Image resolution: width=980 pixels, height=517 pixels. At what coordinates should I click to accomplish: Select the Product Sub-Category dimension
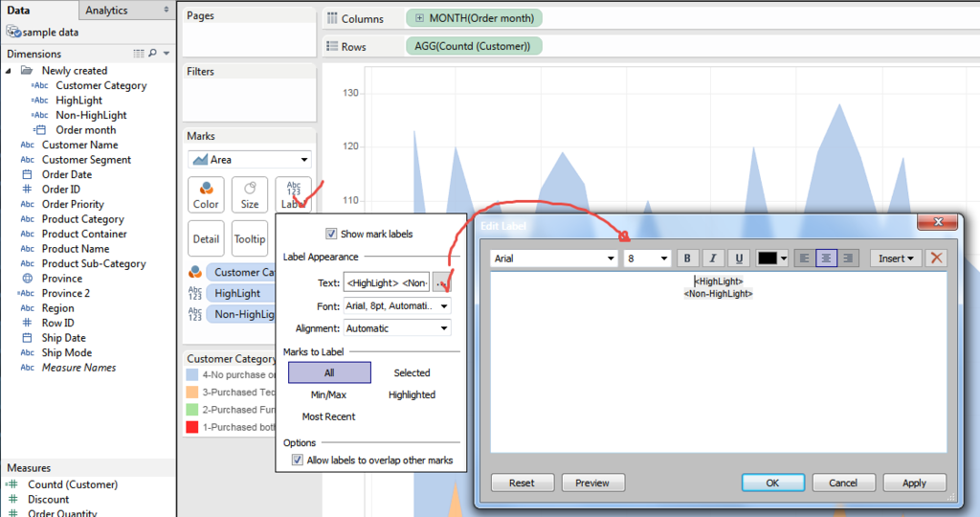94,263
